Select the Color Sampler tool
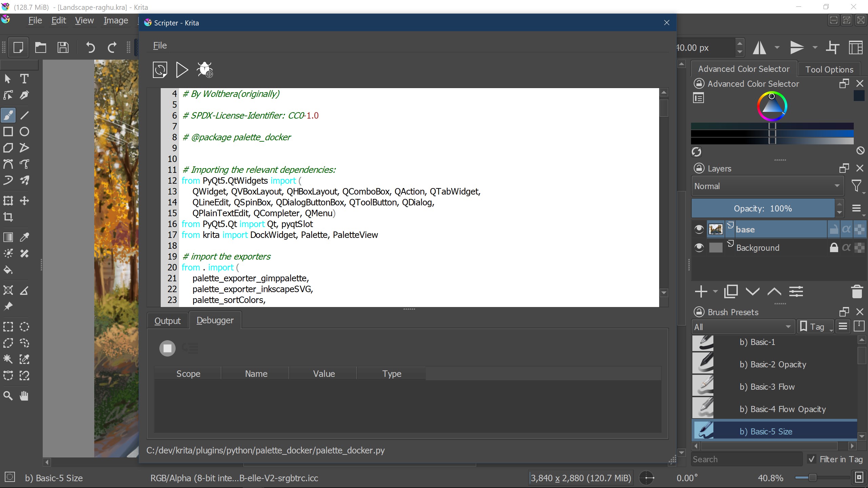868x488 pixels. pyautogui.click(x=24, y=238)
